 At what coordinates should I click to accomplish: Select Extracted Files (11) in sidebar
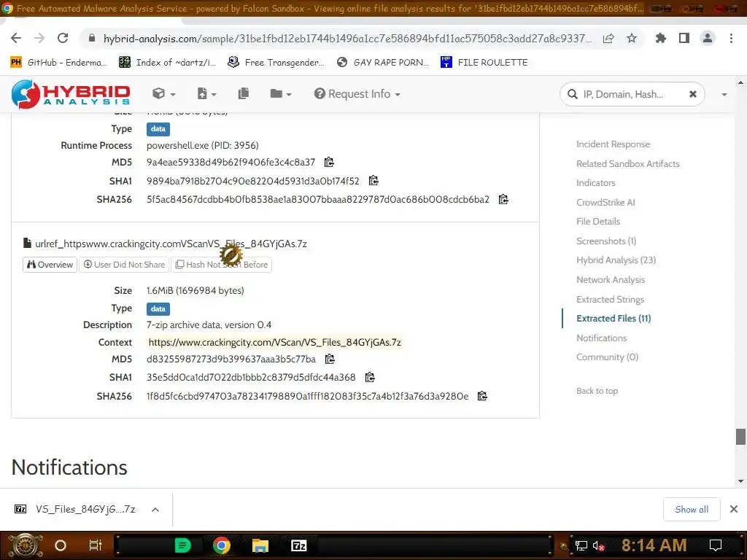tap(613, 319)
